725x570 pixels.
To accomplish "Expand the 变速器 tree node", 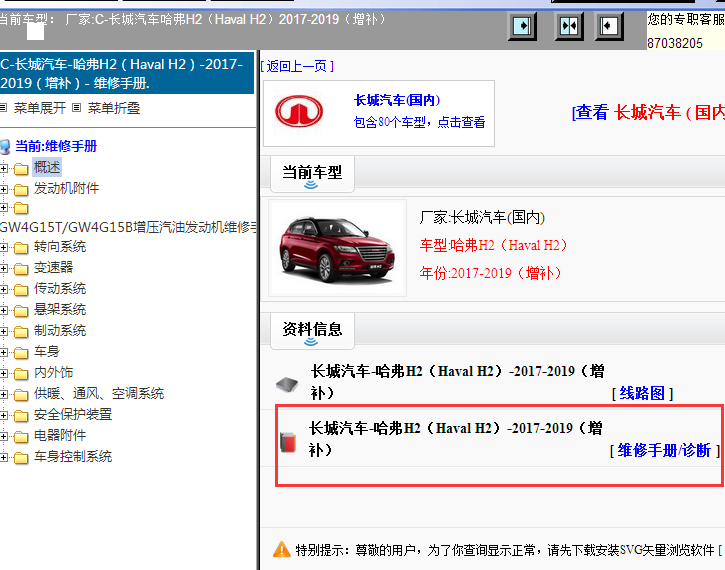I will point(3,269).
